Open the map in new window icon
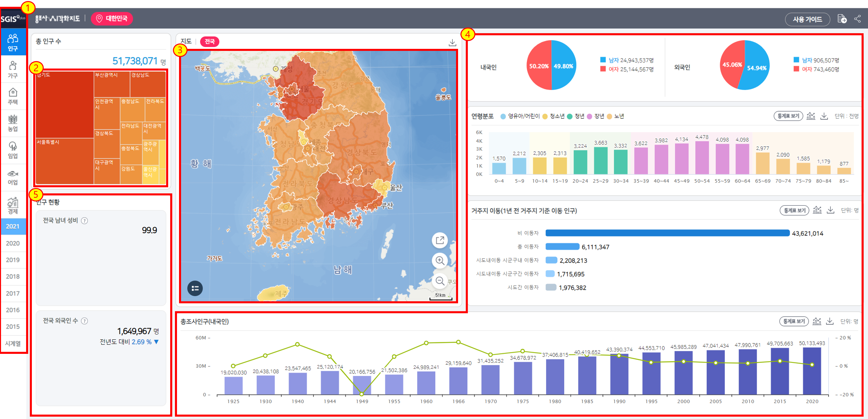The height and width of the screenshot is (419, 868). pos(440,240)
